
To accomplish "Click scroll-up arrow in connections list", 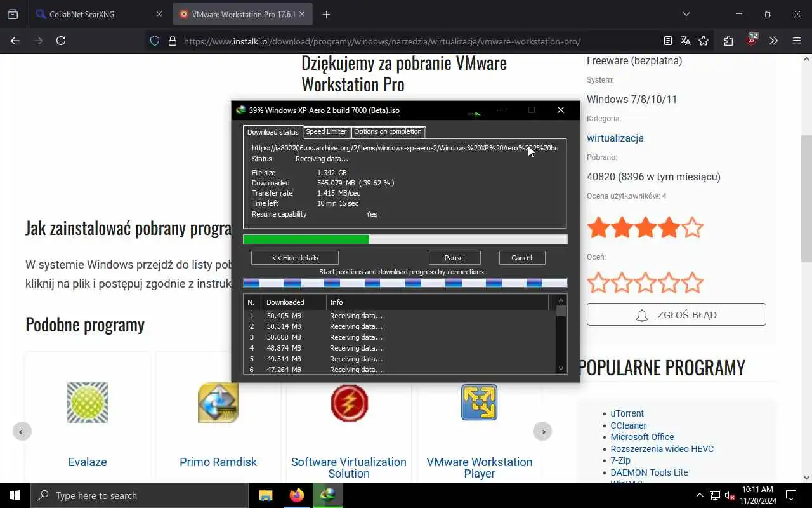I will coord(561,300).
